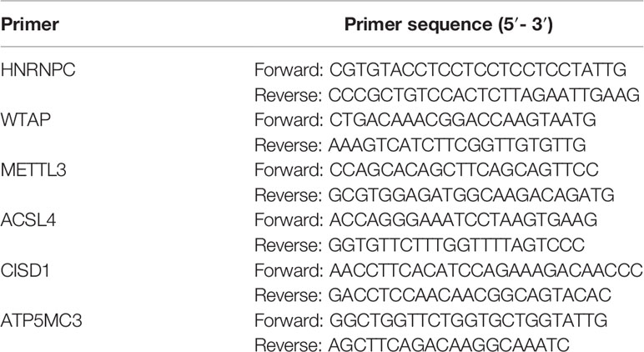The height and width of the screenshot is (352, 644).
Task: Click the CISD1 reverse sequence GACCTCCAACAACGGCAGTACAC
Action: point(470,295)
